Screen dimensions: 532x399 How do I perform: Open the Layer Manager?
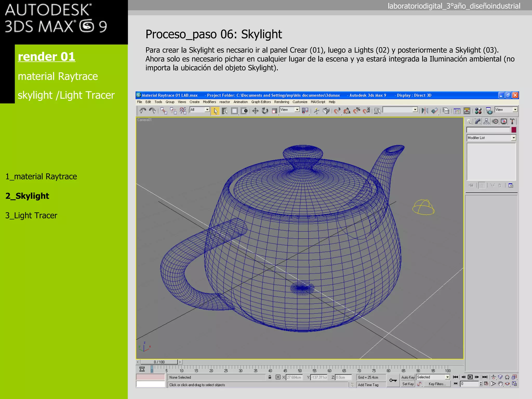click(x=446, y=111)
